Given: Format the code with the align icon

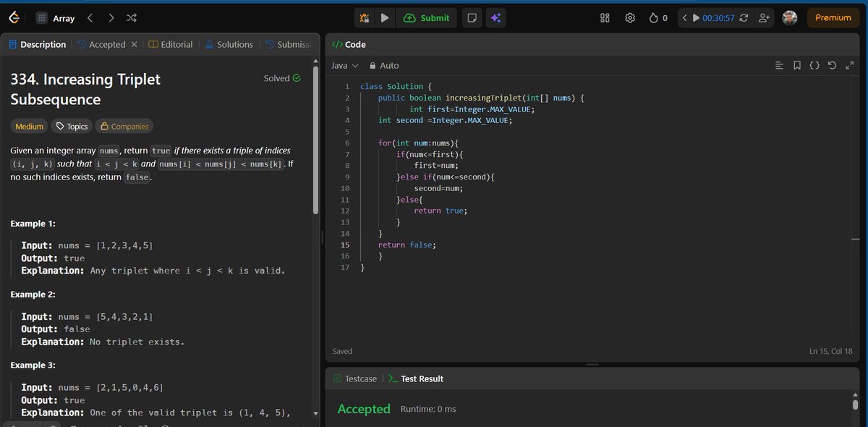Looking at the screenshot, I should tap(779, 65).
